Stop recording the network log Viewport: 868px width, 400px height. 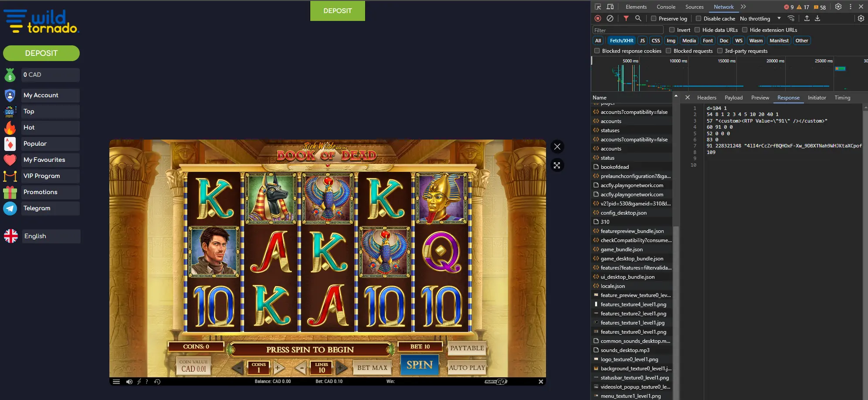[598, 18]
